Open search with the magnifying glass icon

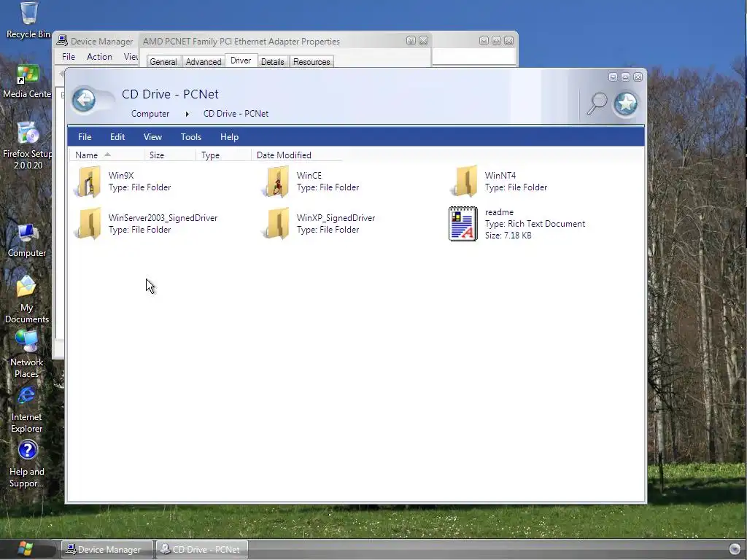click(x=597, y=104)
